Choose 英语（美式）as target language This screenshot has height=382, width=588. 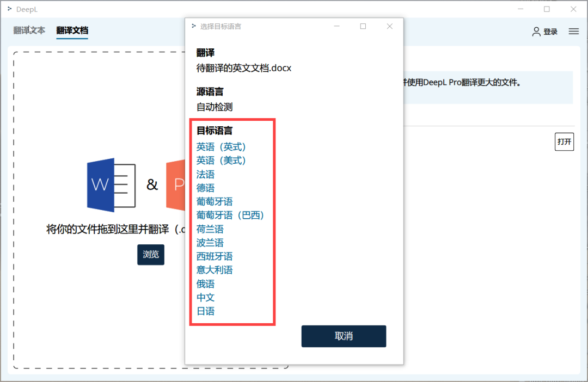click(221, 161)
